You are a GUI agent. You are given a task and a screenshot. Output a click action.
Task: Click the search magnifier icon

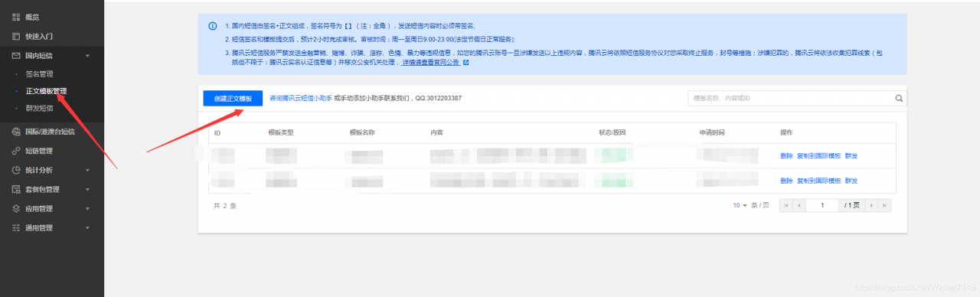coord(900,98)
